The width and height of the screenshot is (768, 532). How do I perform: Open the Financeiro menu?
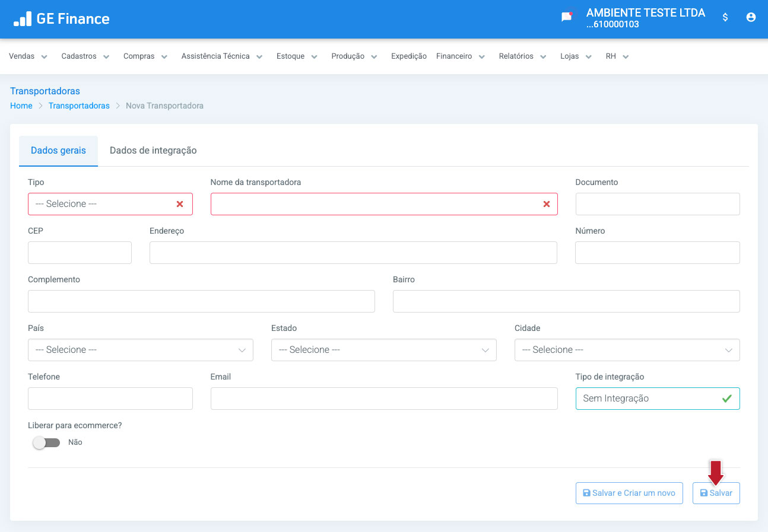click(460, 56)
